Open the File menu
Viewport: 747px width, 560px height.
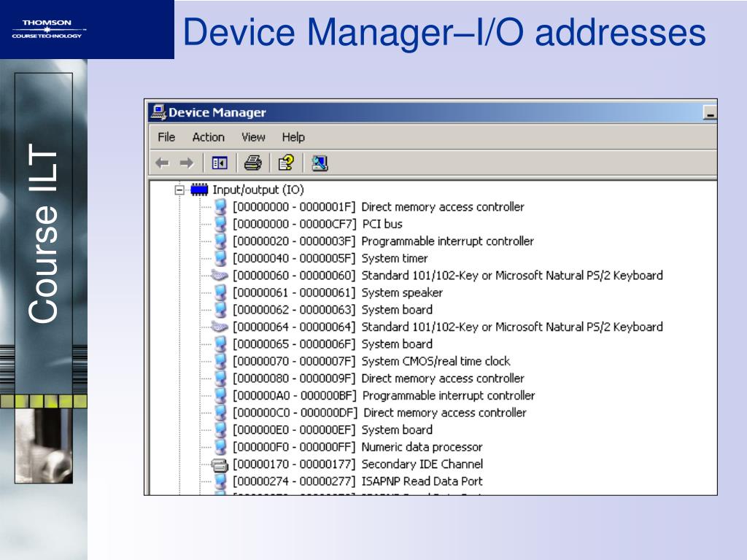[166, 137]
